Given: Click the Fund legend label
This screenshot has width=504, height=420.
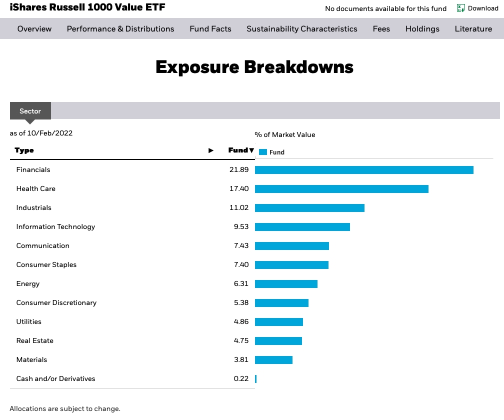Looking at the screenshot, I should [x=277, y=152].
